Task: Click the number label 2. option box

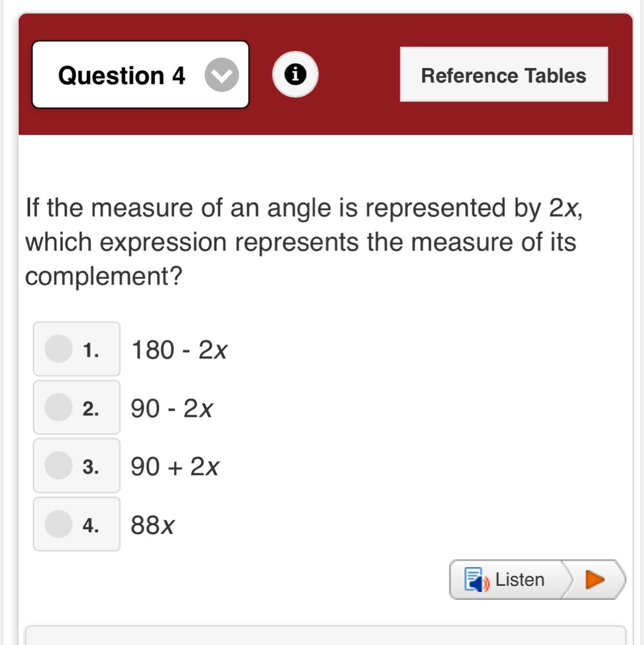Action: [91, 408]
